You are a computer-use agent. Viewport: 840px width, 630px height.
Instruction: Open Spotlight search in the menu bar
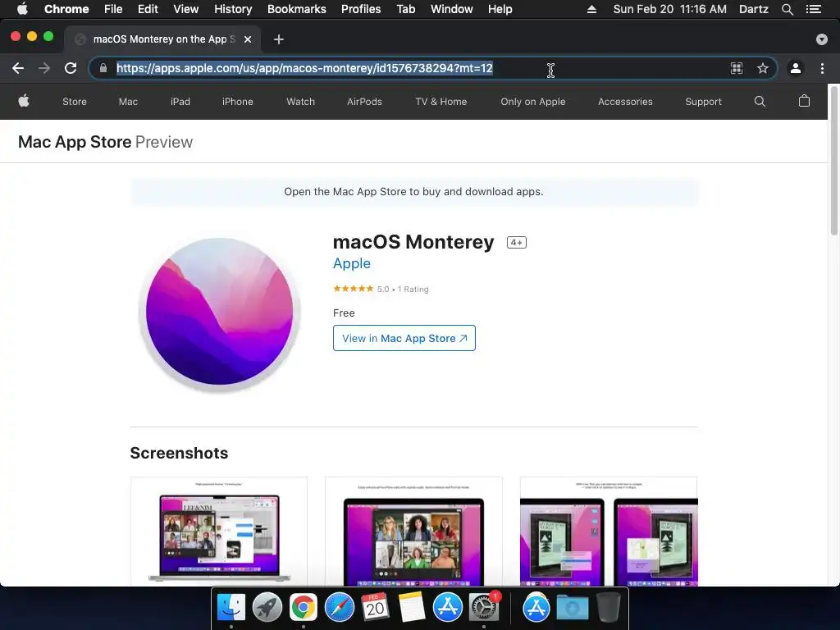pyautogui.click(x=787, y=9)
